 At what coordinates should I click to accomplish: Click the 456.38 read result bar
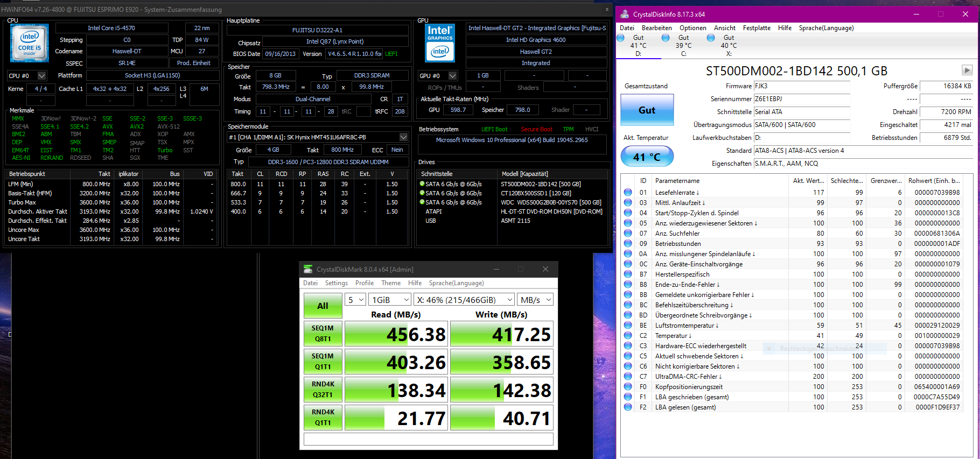pyautogui.click(x=396, y=334)
